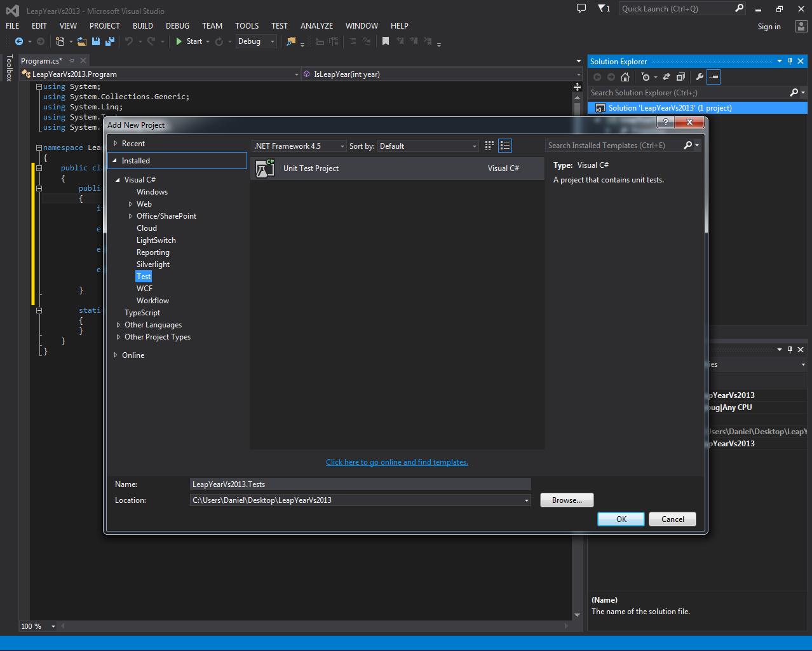Expand the Web node arrow
812x651 pixels.
coord(130,204)
